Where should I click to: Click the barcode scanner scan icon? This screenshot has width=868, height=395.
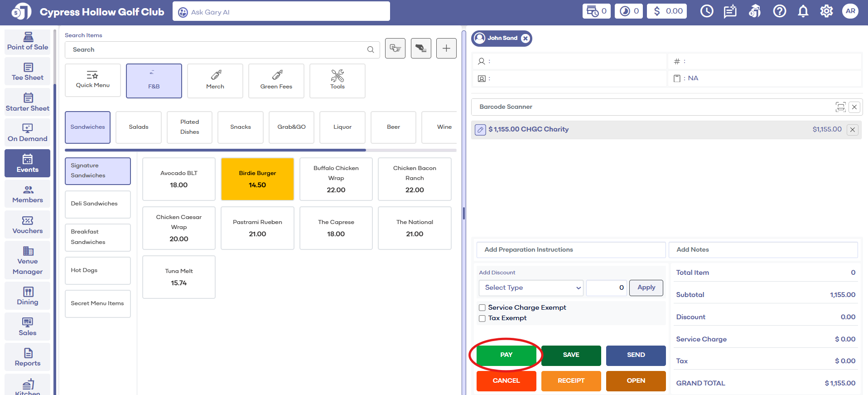(x=840, y=107)
